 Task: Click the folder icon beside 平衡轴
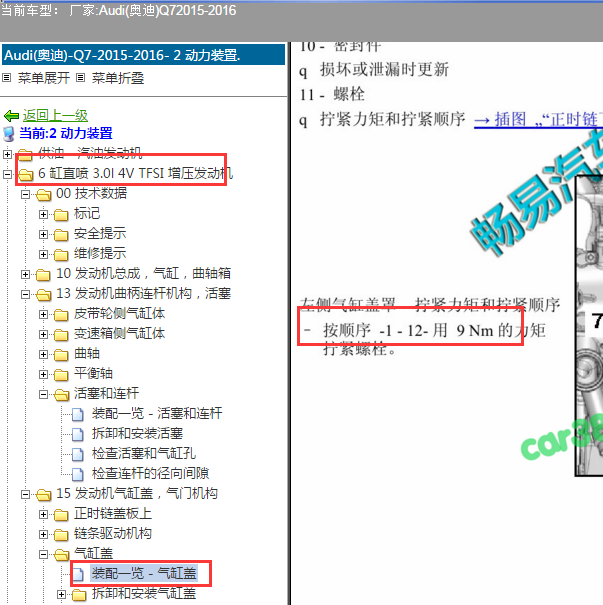(61, 375)
